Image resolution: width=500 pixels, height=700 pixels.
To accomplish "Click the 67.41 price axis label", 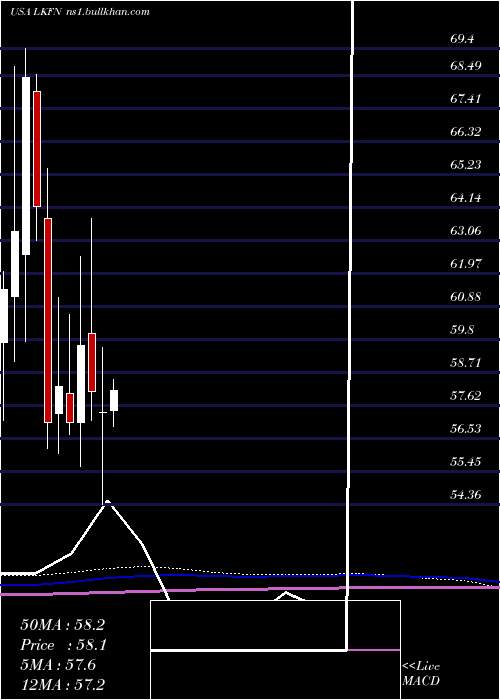I will [466, 99].
